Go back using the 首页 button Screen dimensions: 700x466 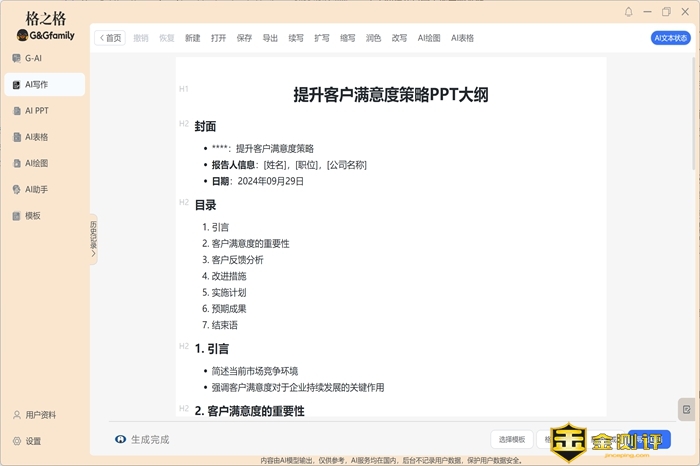coord(110,38)
